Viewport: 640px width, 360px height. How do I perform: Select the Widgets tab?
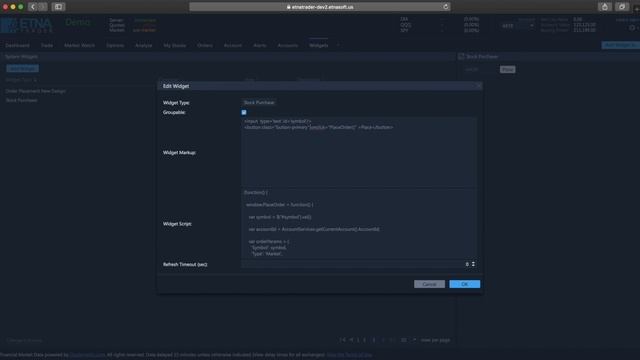pyautogui.click(x=318, y=45)
